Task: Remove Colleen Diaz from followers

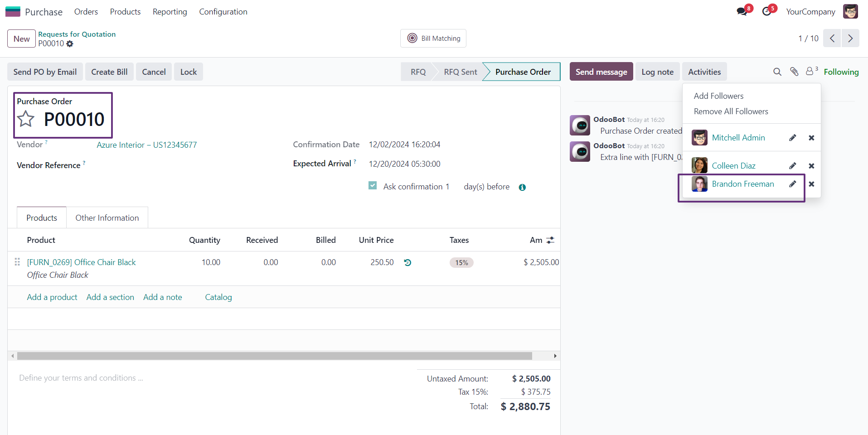Action: coord(811,166)
